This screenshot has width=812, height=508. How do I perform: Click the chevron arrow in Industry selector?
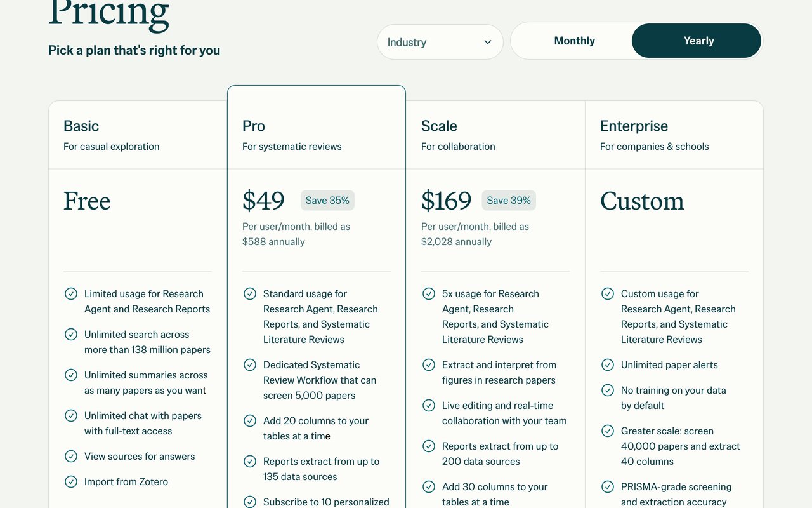[x=488, y=42]
